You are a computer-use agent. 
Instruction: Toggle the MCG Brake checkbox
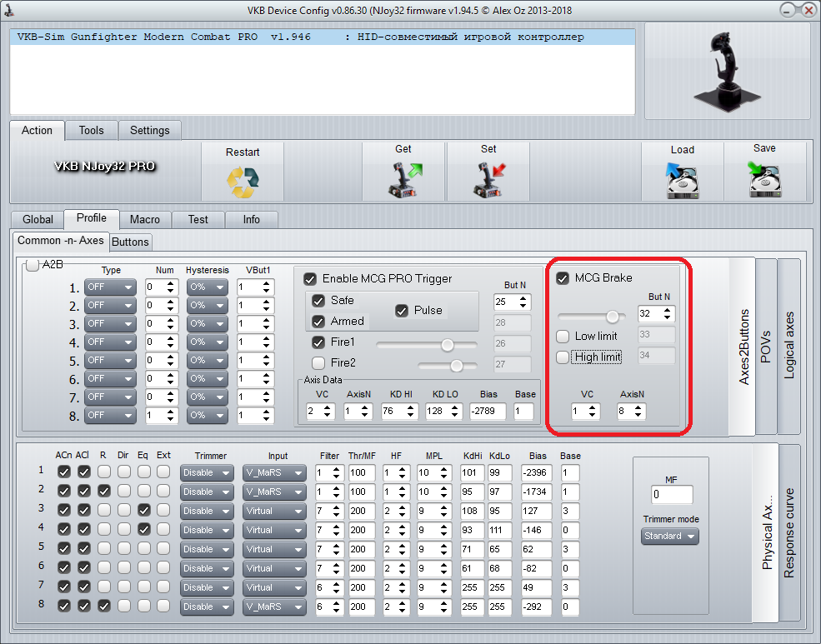coord(563,277)
